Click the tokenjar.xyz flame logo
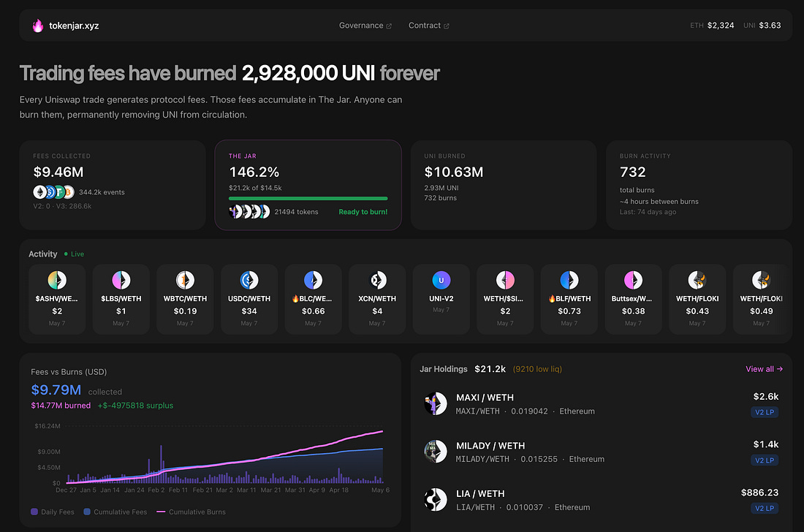Viewport: 804px width, 532px height. click(x=37, y=26)
